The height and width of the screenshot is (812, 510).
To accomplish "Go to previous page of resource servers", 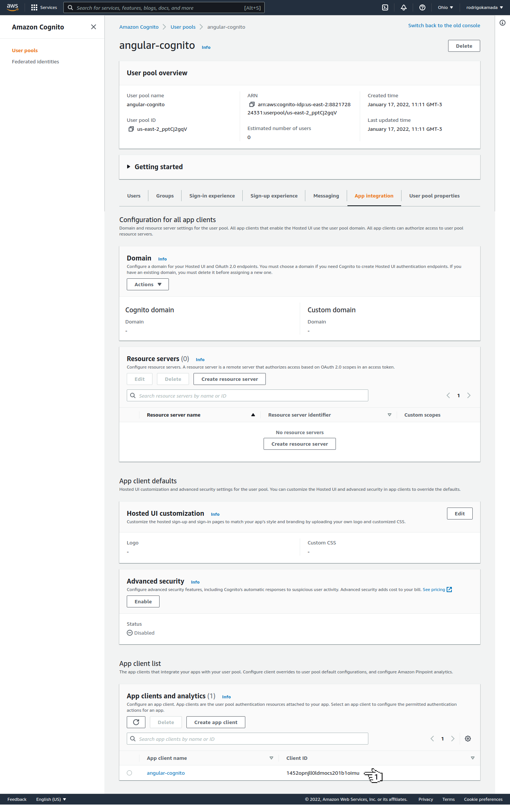I will 448,395.
